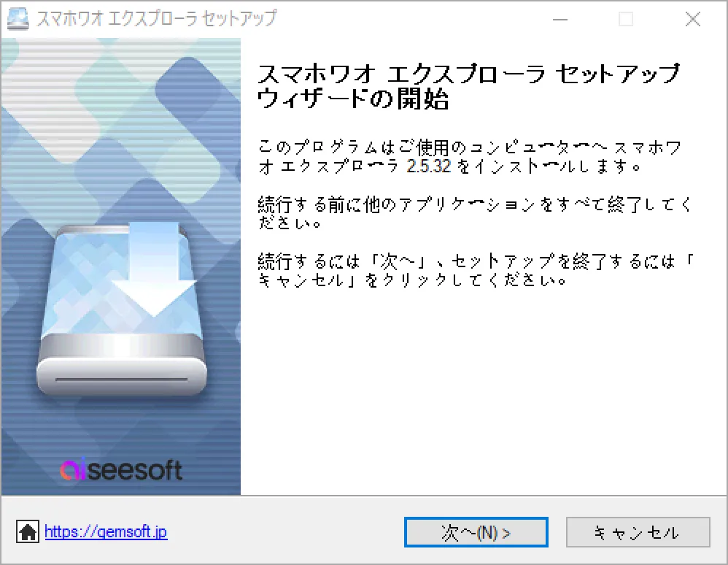Viewport: 728px width, 565px height.
Task: Click the Aiseesoft logo on the banner
Action: click(121, 469)
